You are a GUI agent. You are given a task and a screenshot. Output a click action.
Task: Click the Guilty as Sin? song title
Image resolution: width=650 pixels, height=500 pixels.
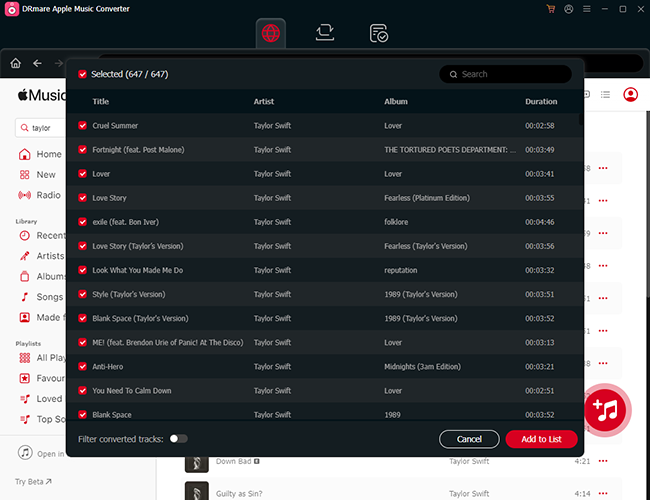(239, 494)
